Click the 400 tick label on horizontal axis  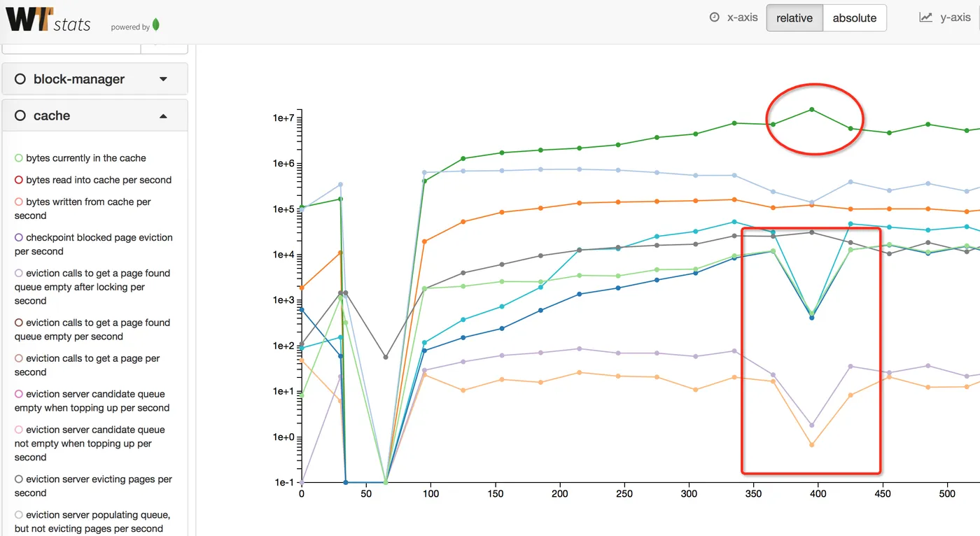[818, 493]
